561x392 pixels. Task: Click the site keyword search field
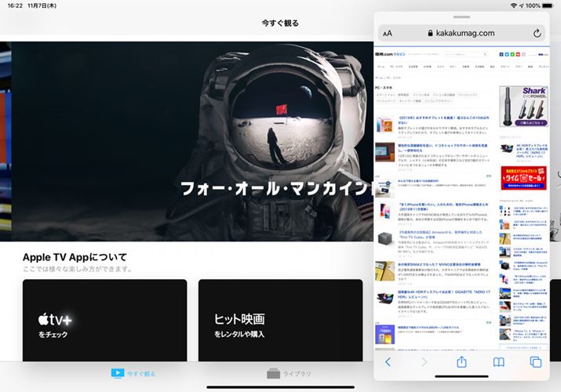[466, 54]
